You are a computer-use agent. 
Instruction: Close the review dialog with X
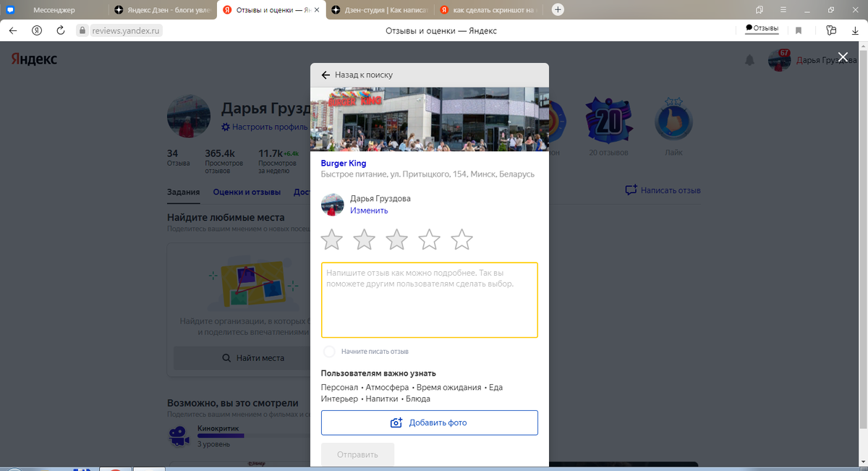[842, 57]
